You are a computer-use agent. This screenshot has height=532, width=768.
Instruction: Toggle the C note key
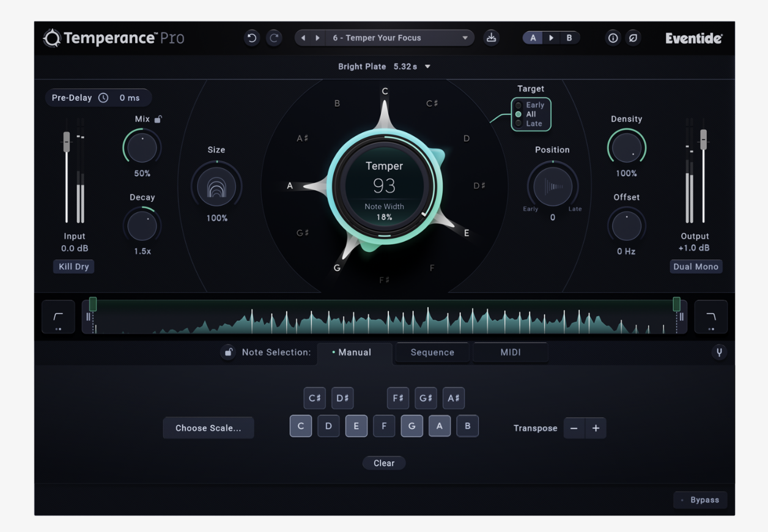301,426
